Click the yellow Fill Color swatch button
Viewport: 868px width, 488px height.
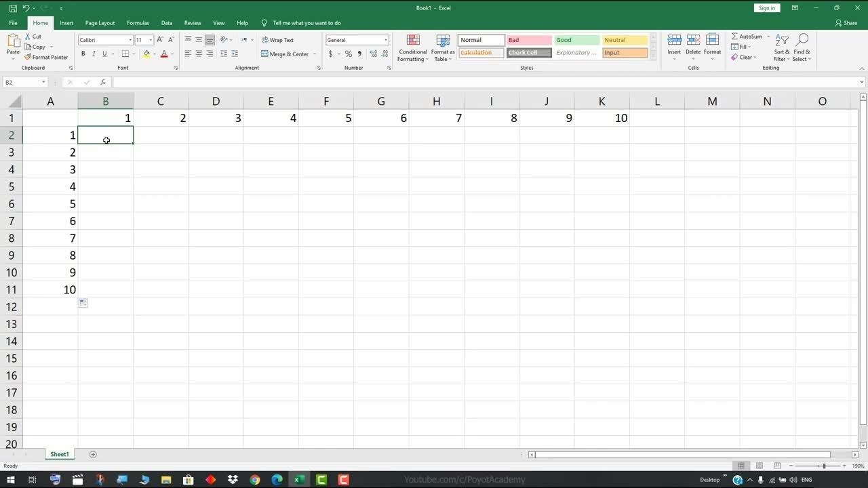[x=146, y=54]
